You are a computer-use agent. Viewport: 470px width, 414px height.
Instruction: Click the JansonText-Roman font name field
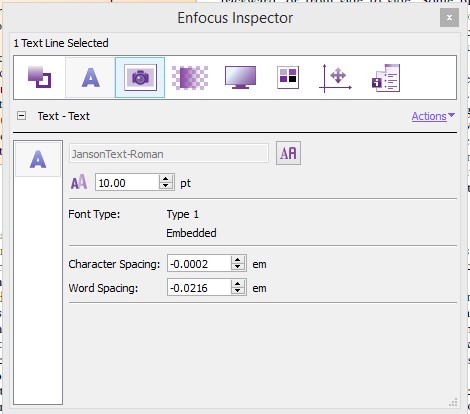tap(169, 153)
